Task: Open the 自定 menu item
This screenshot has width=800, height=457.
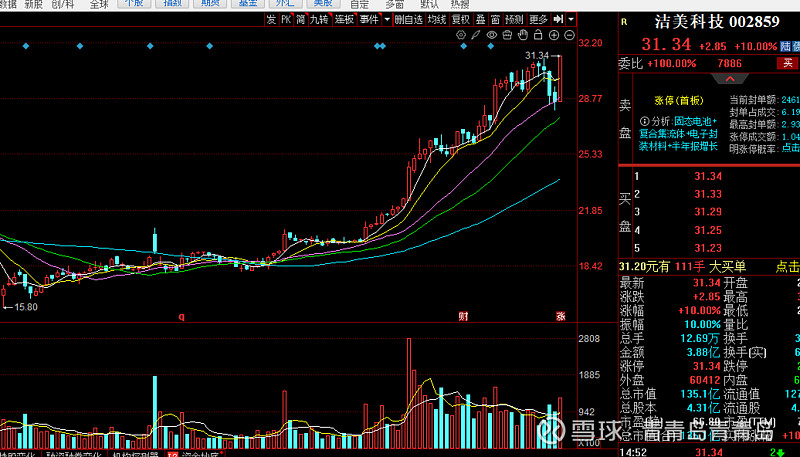Action: pos(360,4)
